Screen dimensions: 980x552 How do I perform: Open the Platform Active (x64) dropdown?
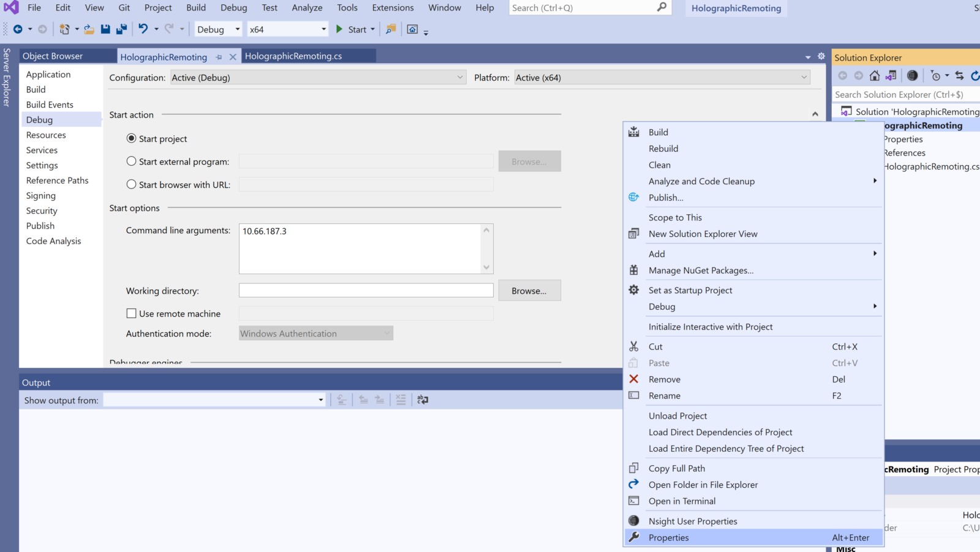(x=661, y=78)
